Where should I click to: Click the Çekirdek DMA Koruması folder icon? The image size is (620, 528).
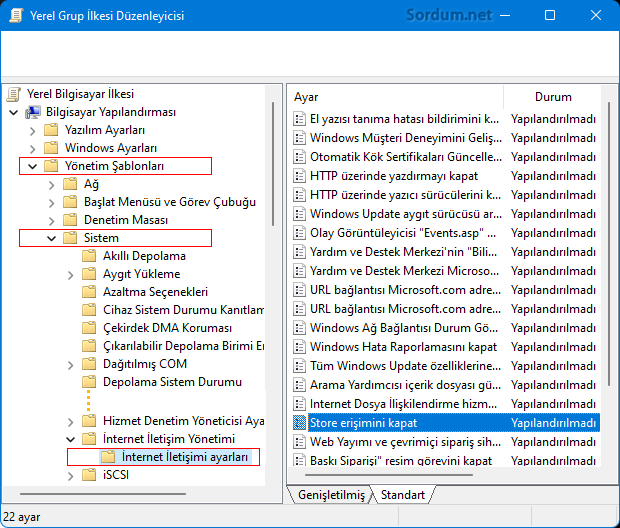tap(89, 328)
